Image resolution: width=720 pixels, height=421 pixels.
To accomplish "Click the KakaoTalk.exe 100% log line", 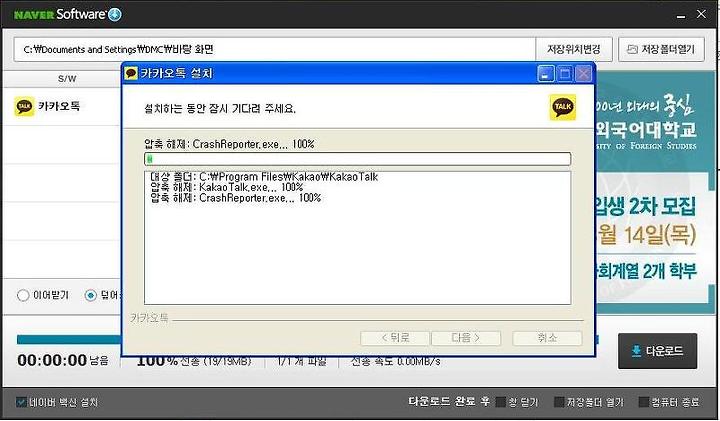I will [227, 187].
